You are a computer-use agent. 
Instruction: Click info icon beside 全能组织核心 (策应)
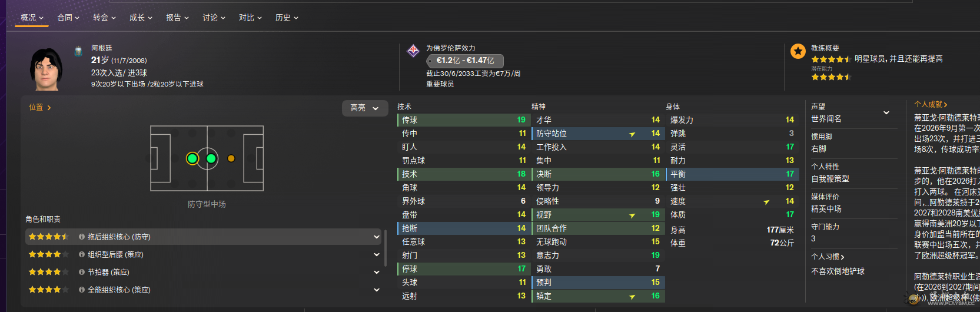pos(82,290)
